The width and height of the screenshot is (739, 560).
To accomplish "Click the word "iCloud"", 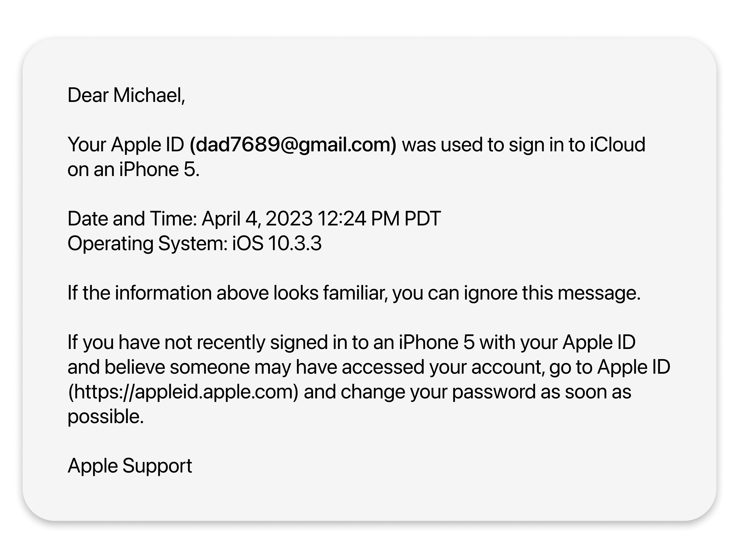I will (617, 144).
